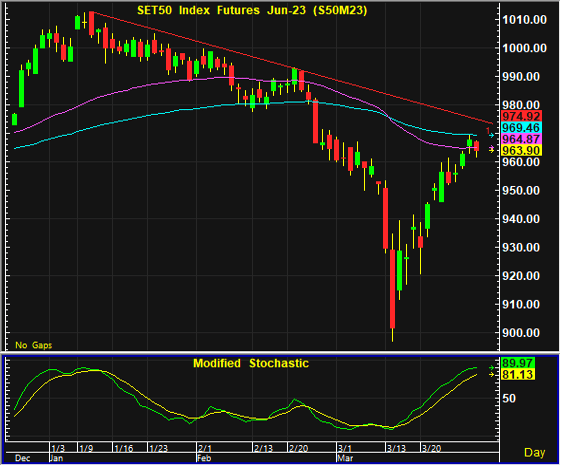
Task: Click the Mar month label
Action: pyautogui.click(x=345, y=458)
